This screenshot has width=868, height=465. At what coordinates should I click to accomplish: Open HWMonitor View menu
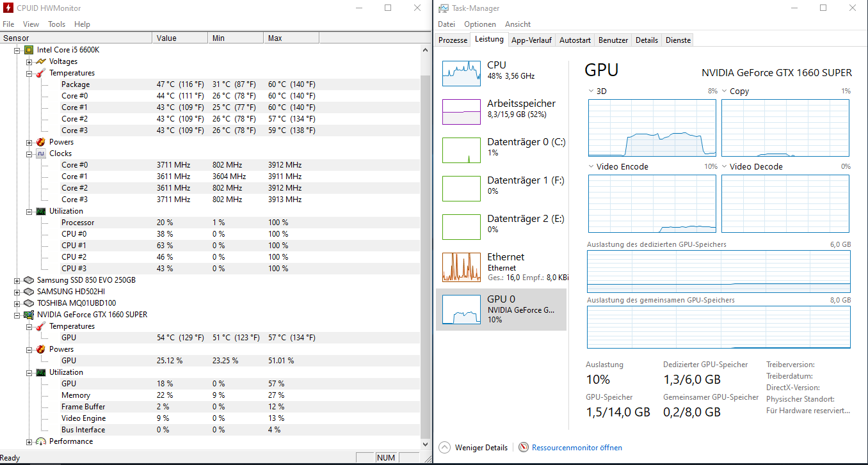tap(31, 24)
